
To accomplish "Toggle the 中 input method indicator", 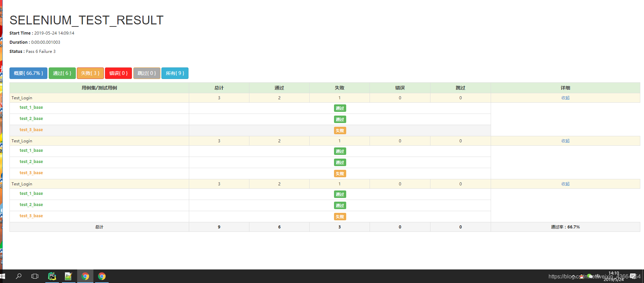I will [x=598, y=276].
